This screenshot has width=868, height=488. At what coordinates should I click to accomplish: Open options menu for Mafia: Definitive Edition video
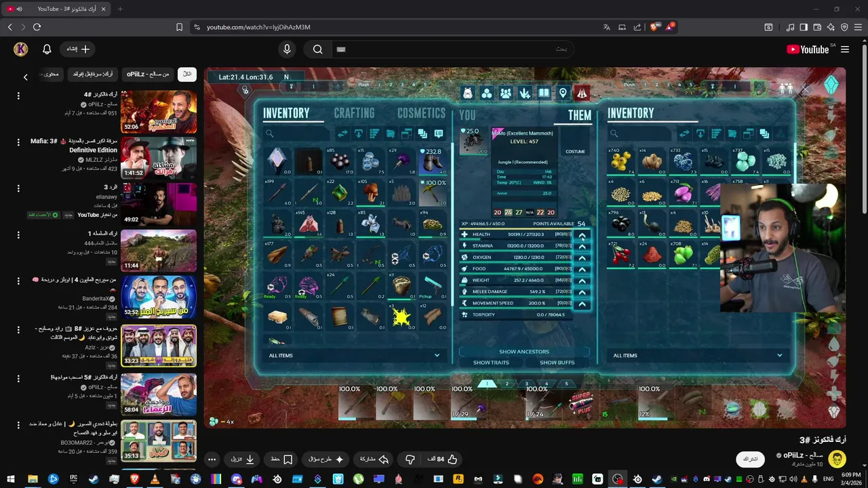(18, 142)
